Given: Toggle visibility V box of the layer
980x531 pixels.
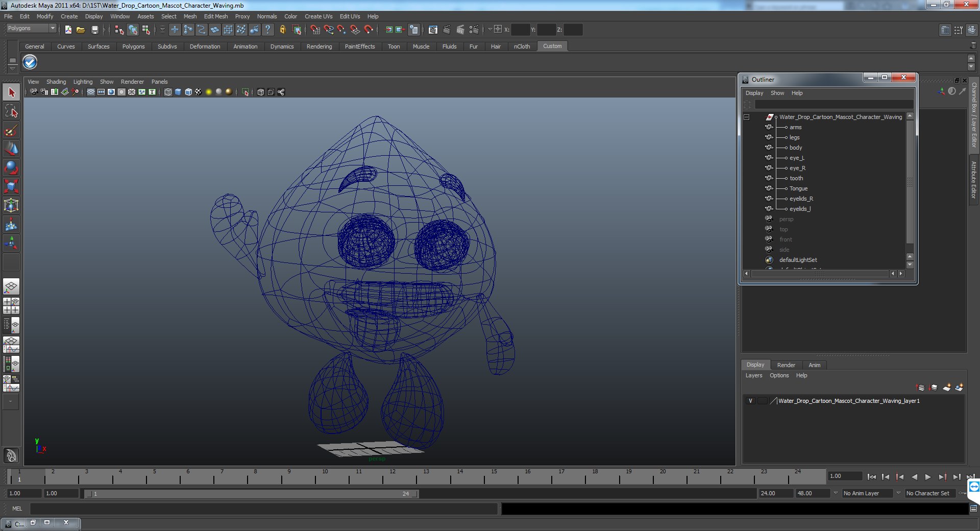Looking at the screenshot, I should pos(750,401).
